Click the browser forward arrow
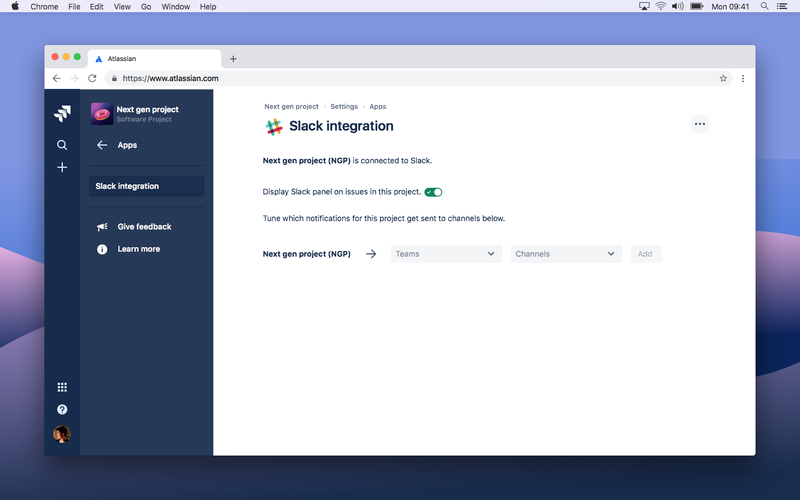This screenshot has height=500, width=800. click(x=74, y=78)
